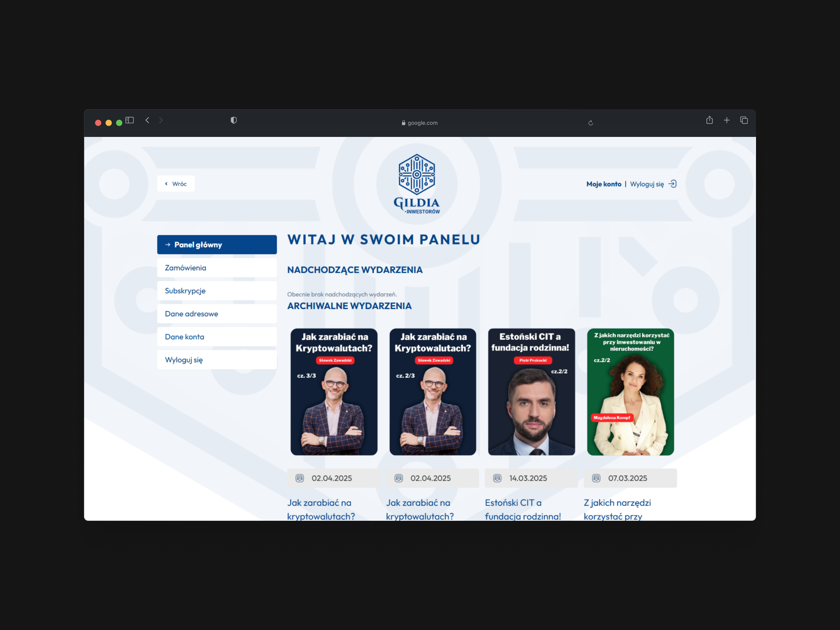Click the Gildia Inwestorów logo

click(x=417, y=184)
